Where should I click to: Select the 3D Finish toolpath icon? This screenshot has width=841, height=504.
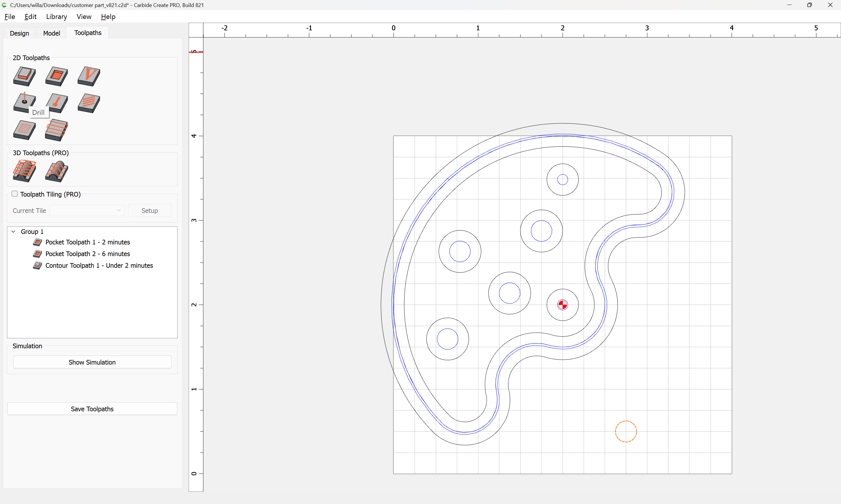pos(56,171)
